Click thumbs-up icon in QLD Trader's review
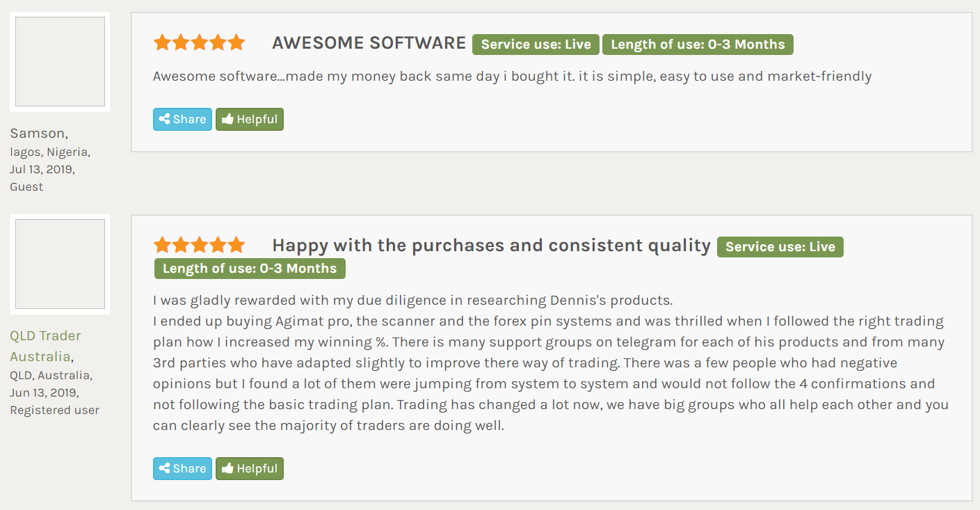 [x=227, y=469]
